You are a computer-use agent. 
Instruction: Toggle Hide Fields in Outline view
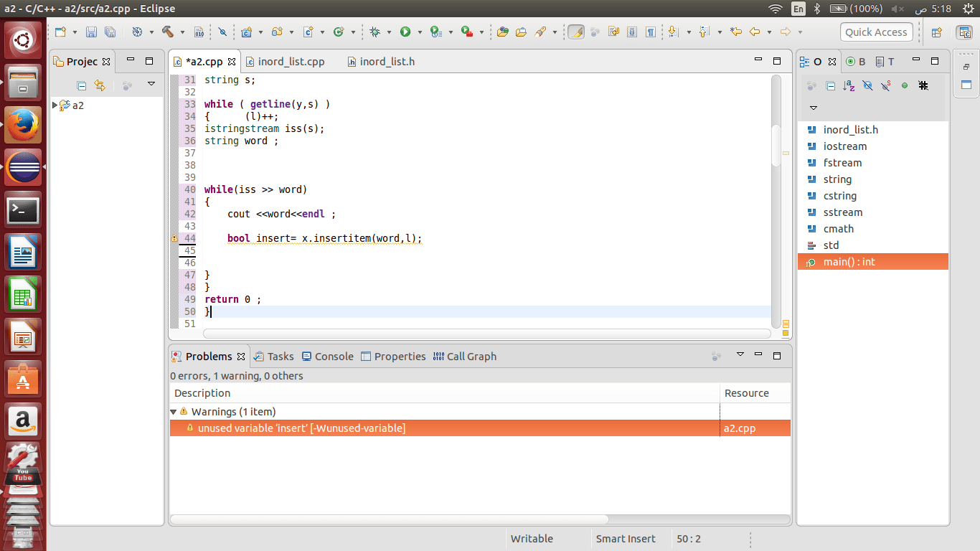867,85
